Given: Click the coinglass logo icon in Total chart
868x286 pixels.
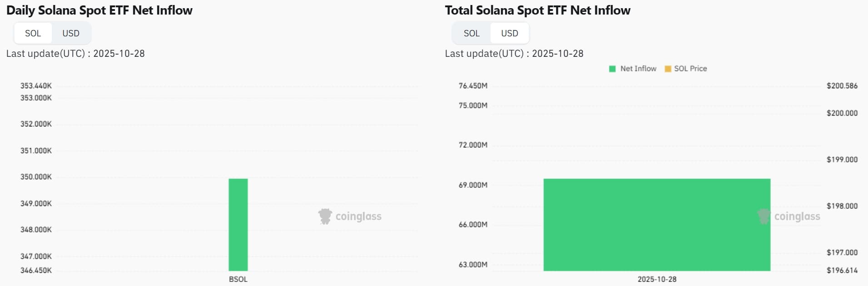Looking at the screenshot, I should pos(764,216).
